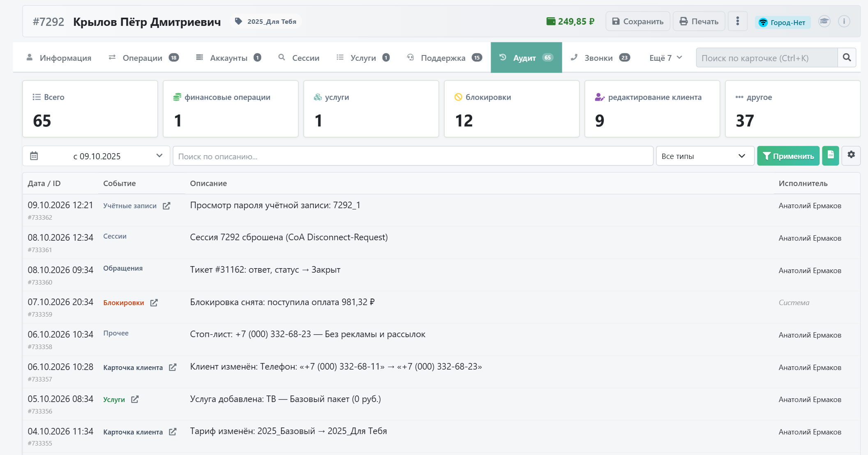Click the three-dot more actions button
Screen dimensions: 868x455
pyautogui.click(x=738, y=21)
